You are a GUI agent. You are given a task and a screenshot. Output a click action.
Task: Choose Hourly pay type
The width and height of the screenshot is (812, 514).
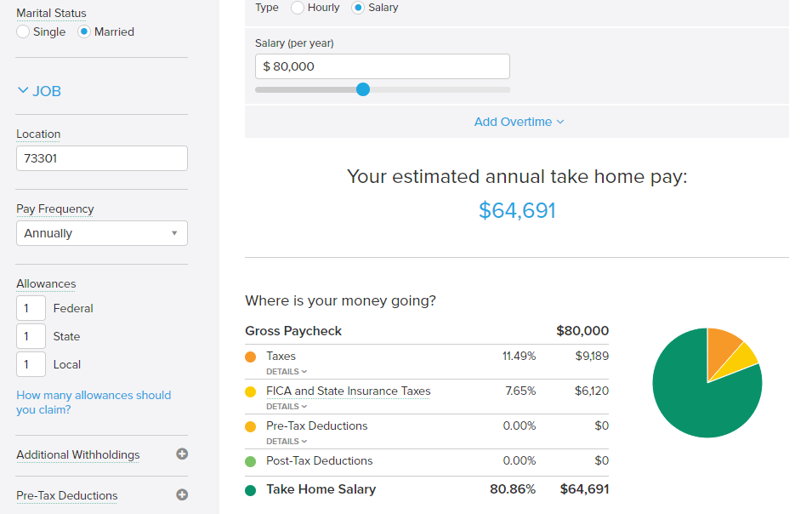[x=298, y=8]
